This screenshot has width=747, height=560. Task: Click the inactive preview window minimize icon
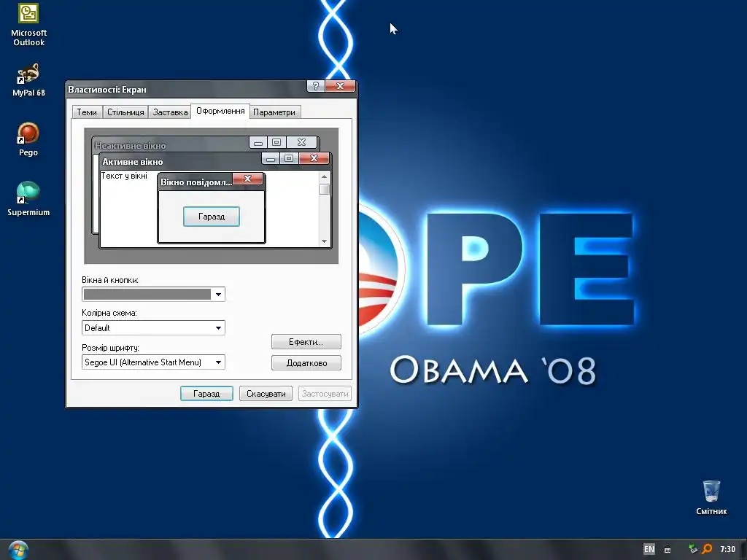coord(258,142)
